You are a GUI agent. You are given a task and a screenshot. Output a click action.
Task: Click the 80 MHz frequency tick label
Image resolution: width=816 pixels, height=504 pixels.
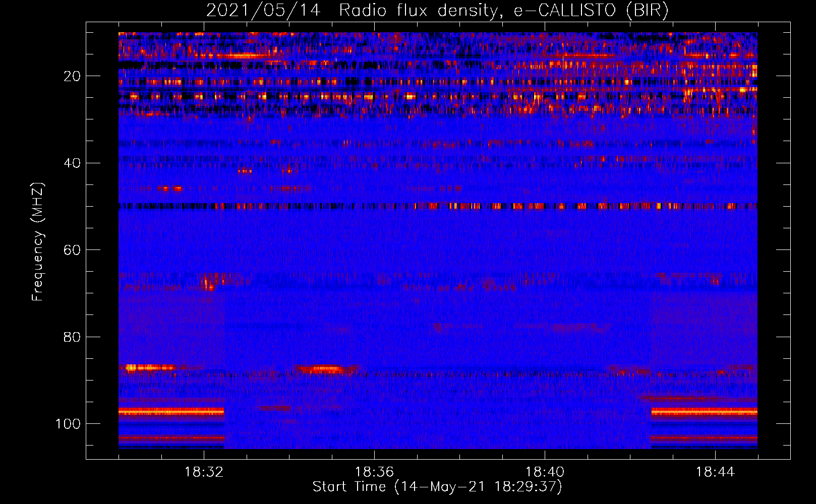click(x=72, y=337)
